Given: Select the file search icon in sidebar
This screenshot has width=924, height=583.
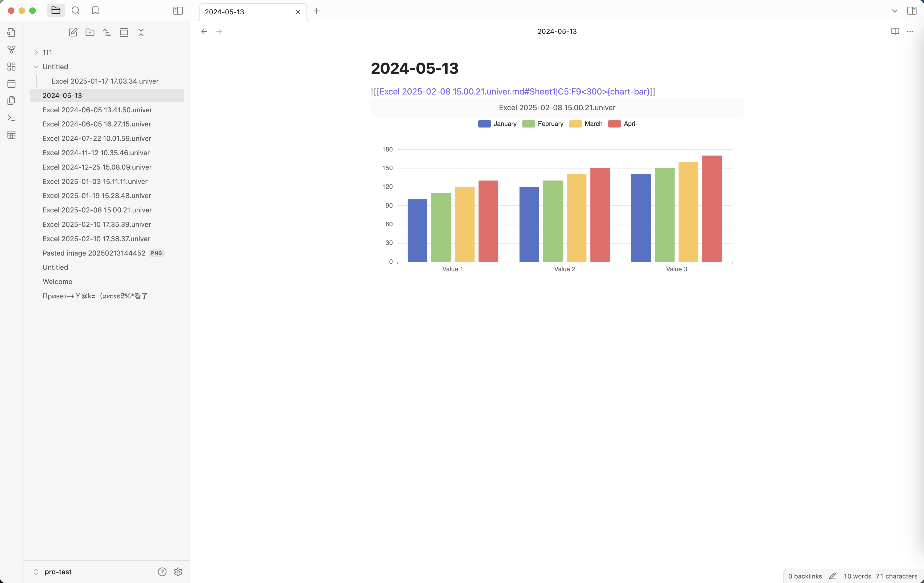Looking at the screenshot, I should pos(11,32).
